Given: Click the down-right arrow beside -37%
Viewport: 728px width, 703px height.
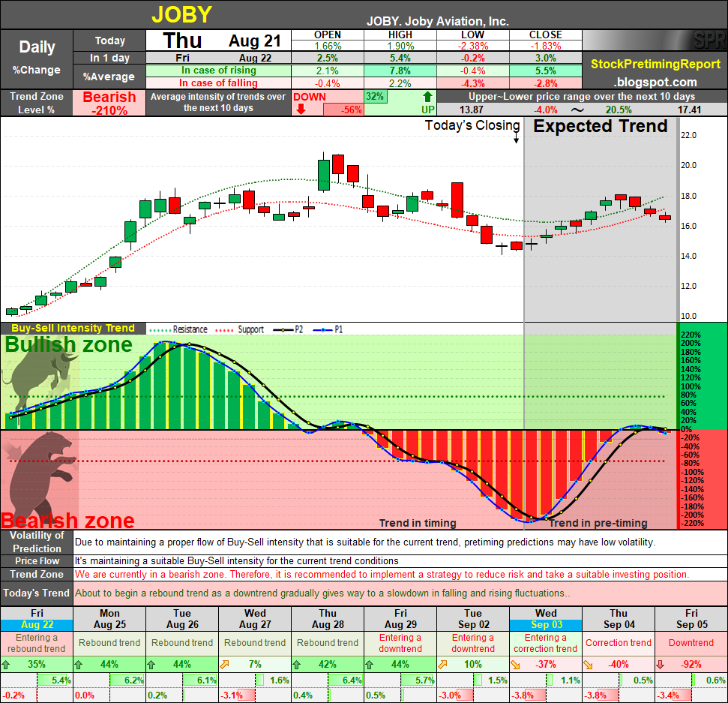Looking at the screenshot, I should (515, 665).
